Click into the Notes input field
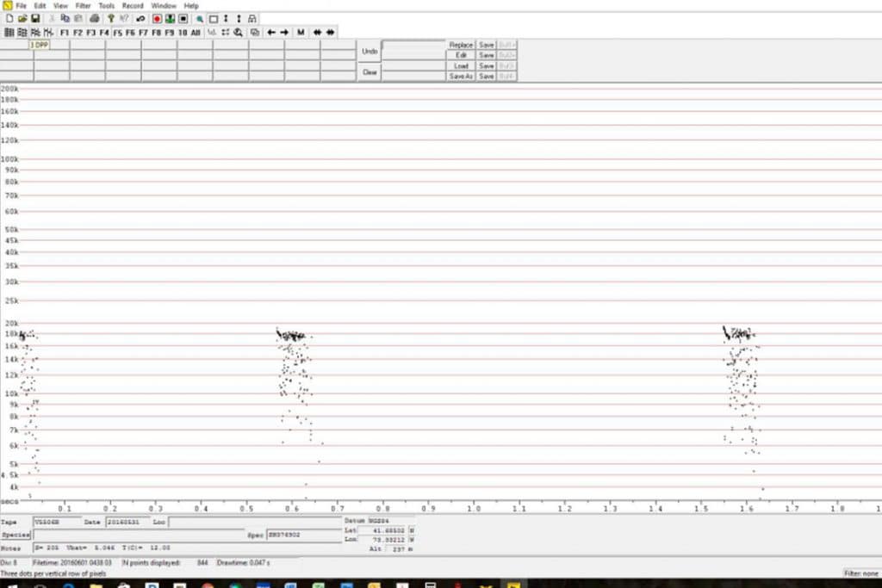Screen dimensions: 882x588 click(187, 548)
